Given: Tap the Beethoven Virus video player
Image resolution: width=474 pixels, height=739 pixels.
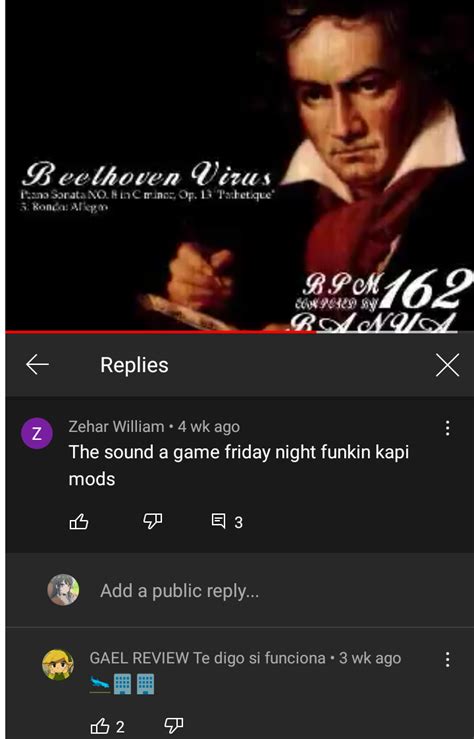Looking at the screenshot, I should click(239, 165).
